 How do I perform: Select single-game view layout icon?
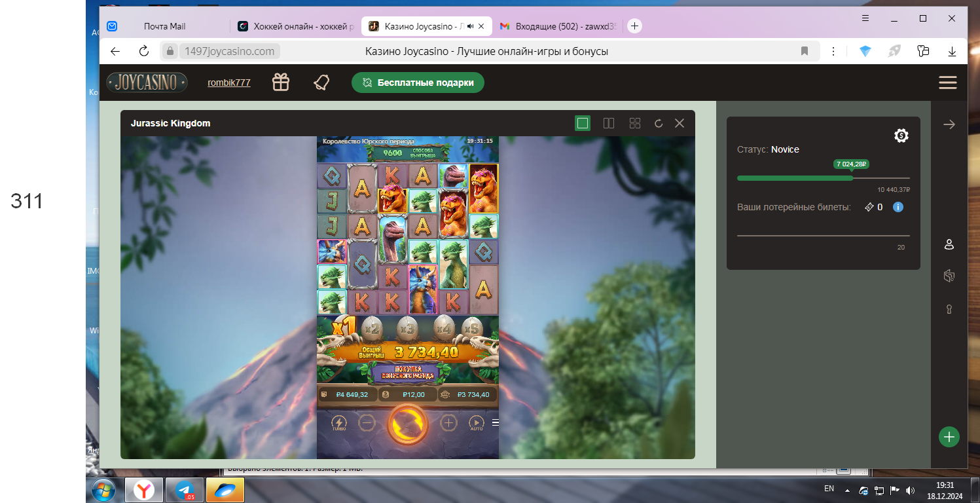tap(583, 123)
